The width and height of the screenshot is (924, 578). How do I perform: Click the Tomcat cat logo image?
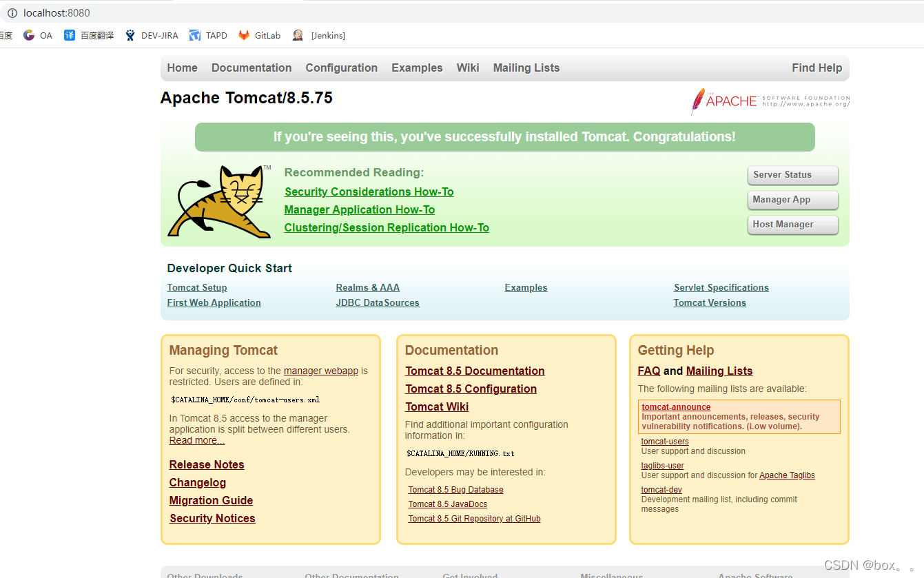coord(219,201)
